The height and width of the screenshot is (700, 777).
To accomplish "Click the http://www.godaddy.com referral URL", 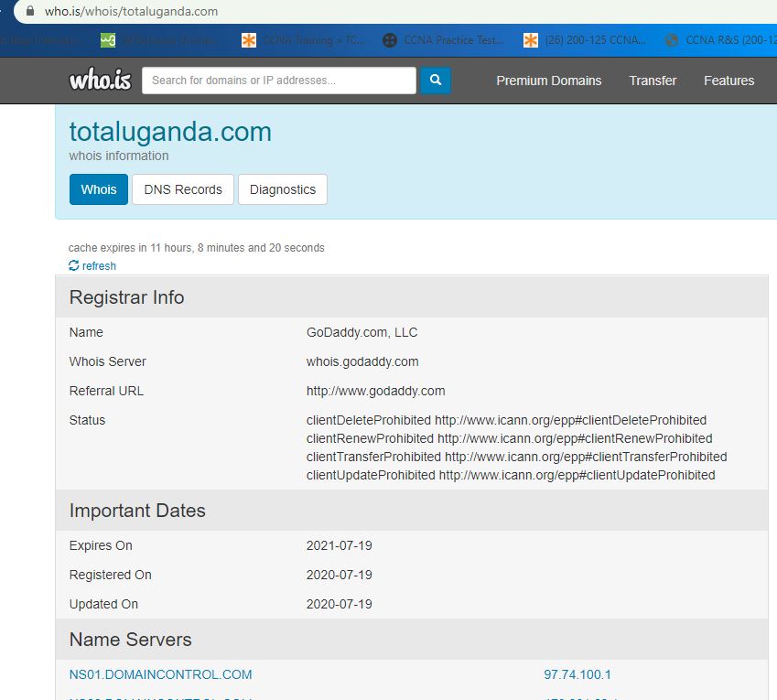I will (x=375, y=391).
